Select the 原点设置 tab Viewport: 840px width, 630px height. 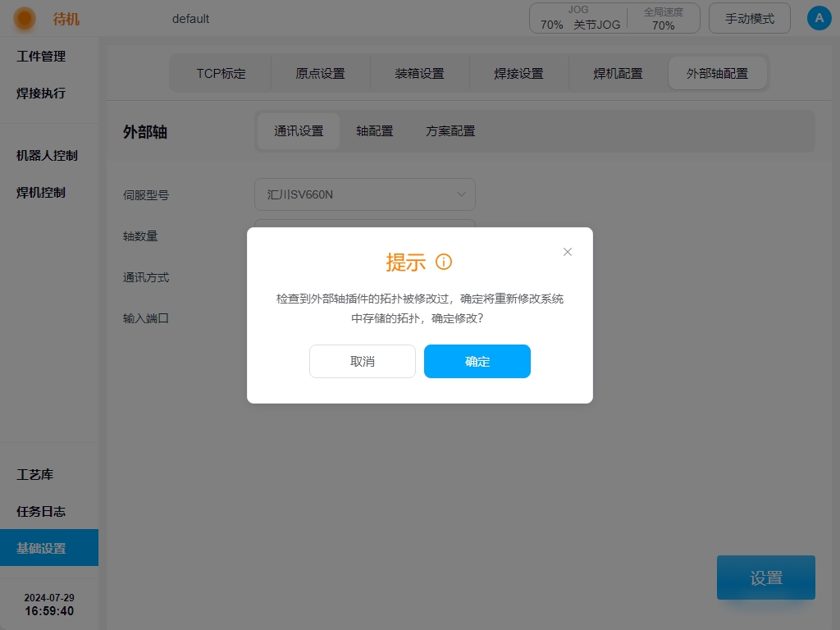pos(320,73)
